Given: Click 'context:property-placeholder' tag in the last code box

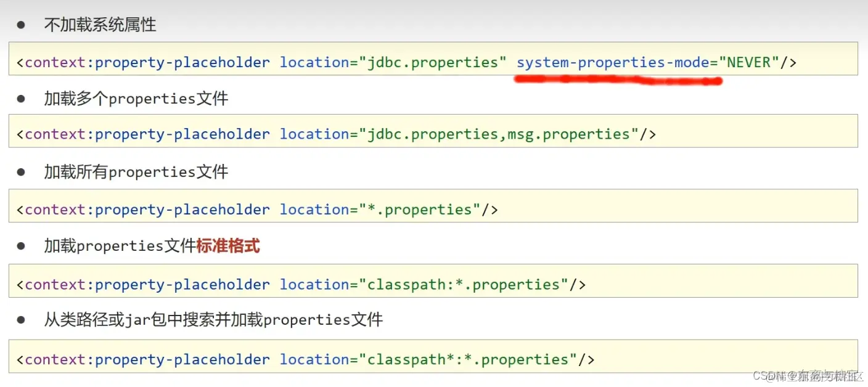Looking at the screenshot, I should click(147, 360).
